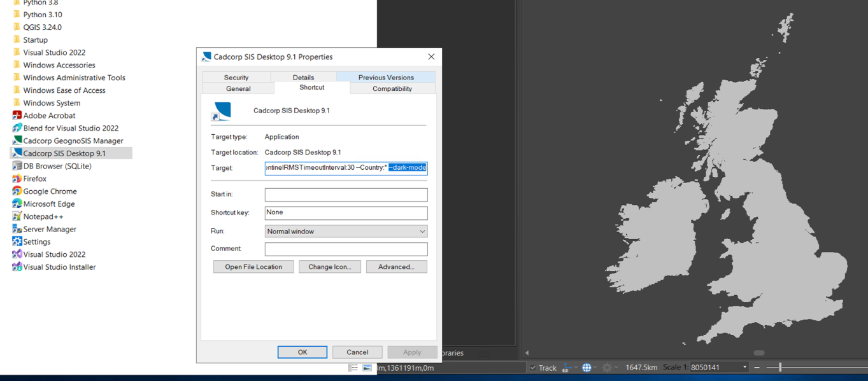
Task: Switch to the General tab
Action: click(x=238, y=89)
